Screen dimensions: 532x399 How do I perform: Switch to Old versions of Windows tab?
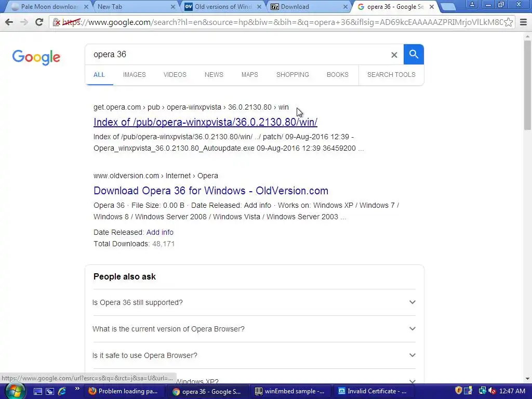(222, 7)
